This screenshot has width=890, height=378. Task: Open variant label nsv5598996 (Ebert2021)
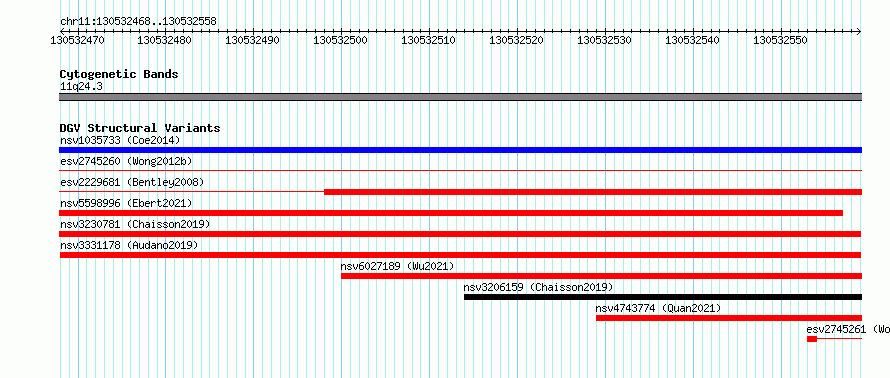(126, 203)
